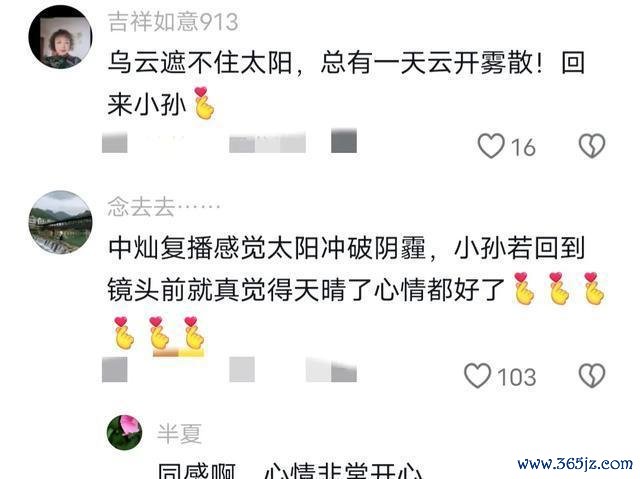
Task: Open username 吉祥如意913 profile
Action: (x=173, y=22)
